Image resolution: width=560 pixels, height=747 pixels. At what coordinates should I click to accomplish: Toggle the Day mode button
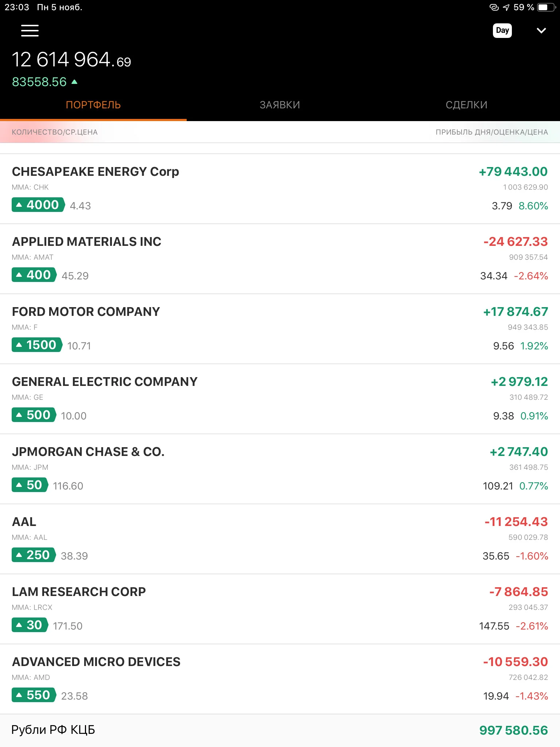pyautogui.click(x=502, y=30)
